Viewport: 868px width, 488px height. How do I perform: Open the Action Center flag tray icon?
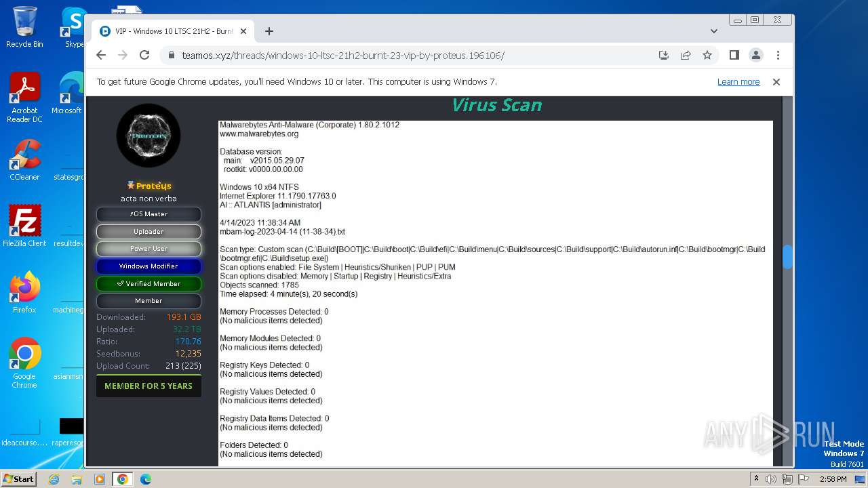(804, 479)
